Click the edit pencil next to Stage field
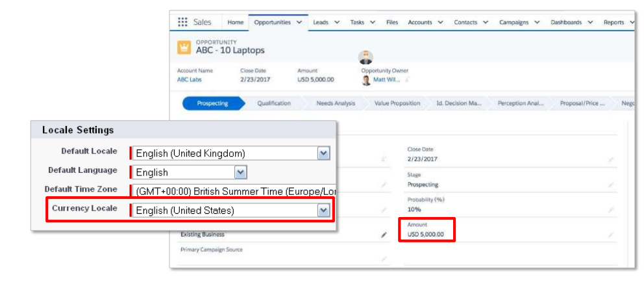 (610, 185)
